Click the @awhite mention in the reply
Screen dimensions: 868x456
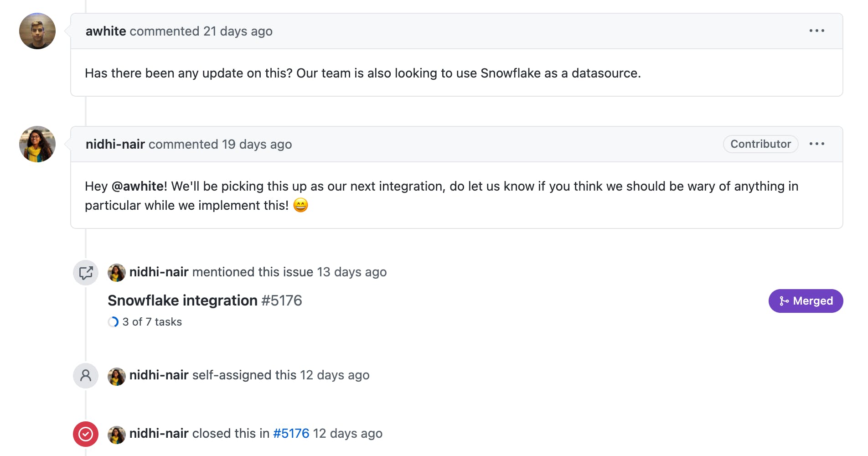(139, 186)
